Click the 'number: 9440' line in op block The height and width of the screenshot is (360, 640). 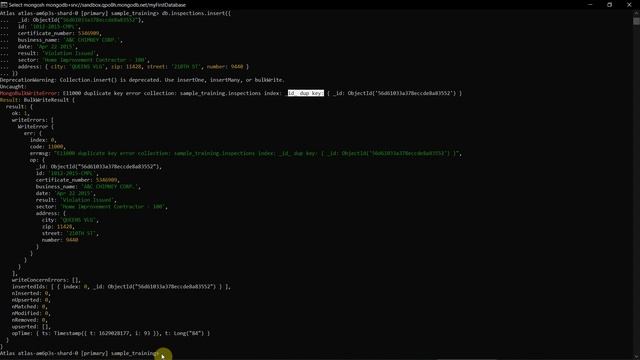(60, 240)
